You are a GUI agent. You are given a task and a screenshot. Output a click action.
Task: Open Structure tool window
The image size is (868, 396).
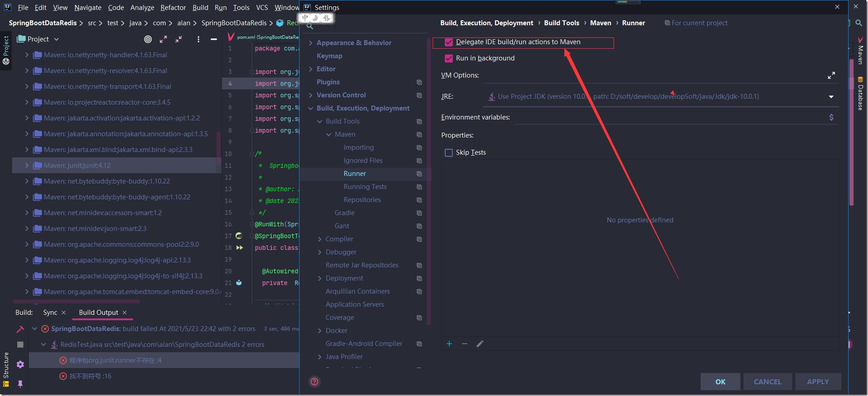point(6,369)
